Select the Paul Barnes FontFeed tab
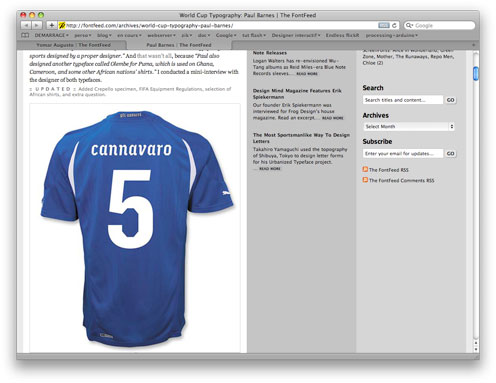Screen dimensions: 496x383 (x=179, y=45)
